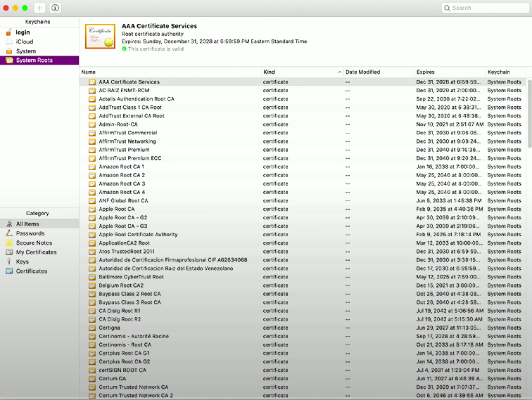Click certificate icon beside AddTrust External CA Root
532x400 pixels.
tap(92, 116)
